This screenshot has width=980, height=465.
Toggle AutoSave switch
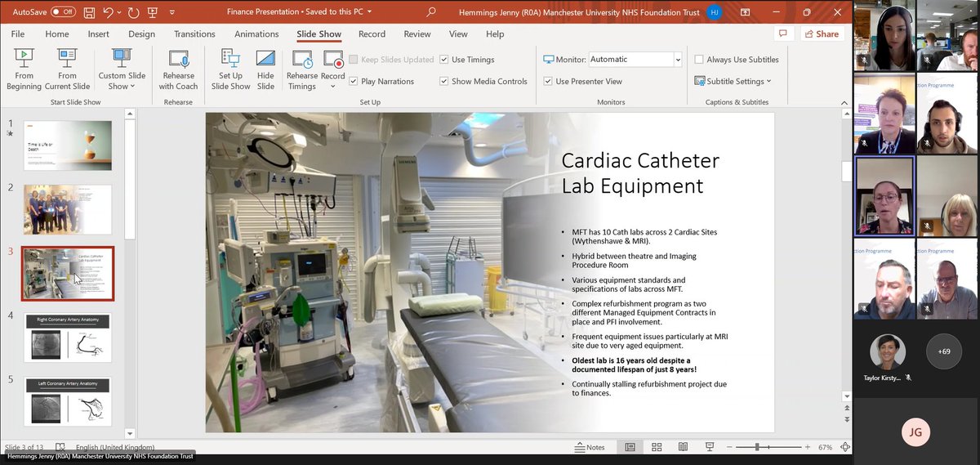(x=63, y=12)
